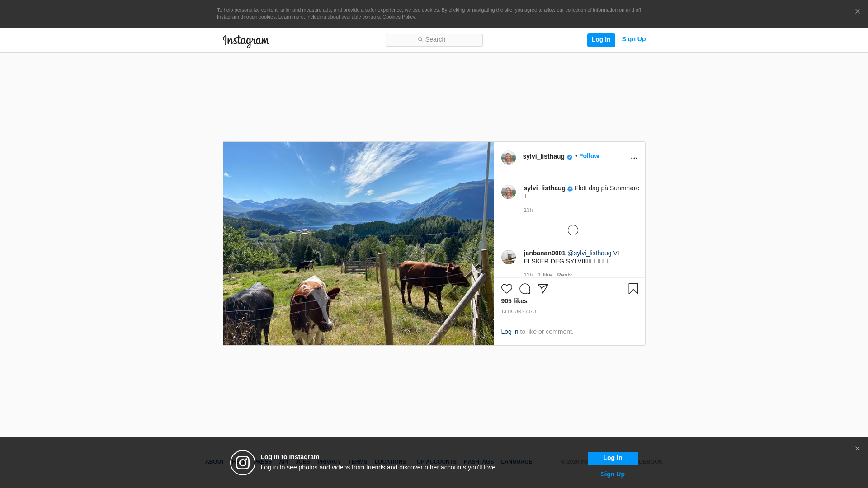
Task: Click the comment speech bubble icon
Action: [x=525, y=289]
